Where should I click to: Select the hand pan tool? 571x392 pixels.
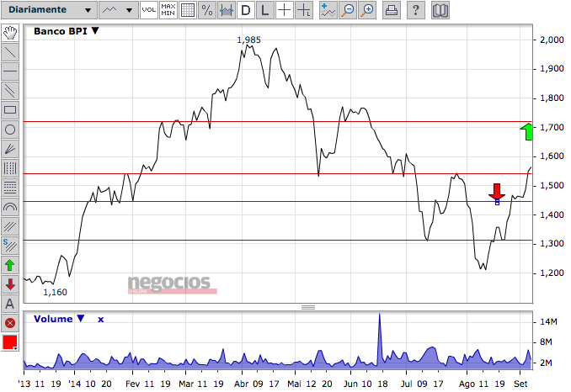coord(10,33)
